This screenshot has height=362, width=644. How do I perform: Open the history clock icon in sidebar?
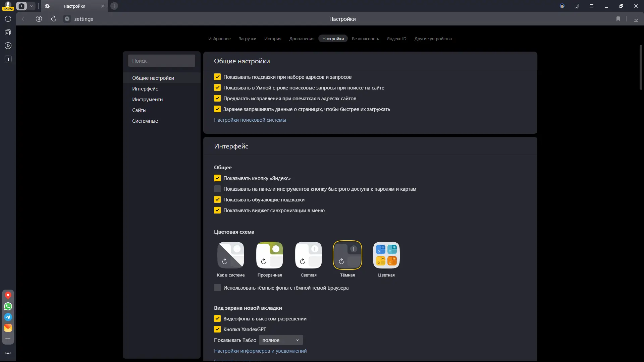pyautogui.click(x=8, y=19)
